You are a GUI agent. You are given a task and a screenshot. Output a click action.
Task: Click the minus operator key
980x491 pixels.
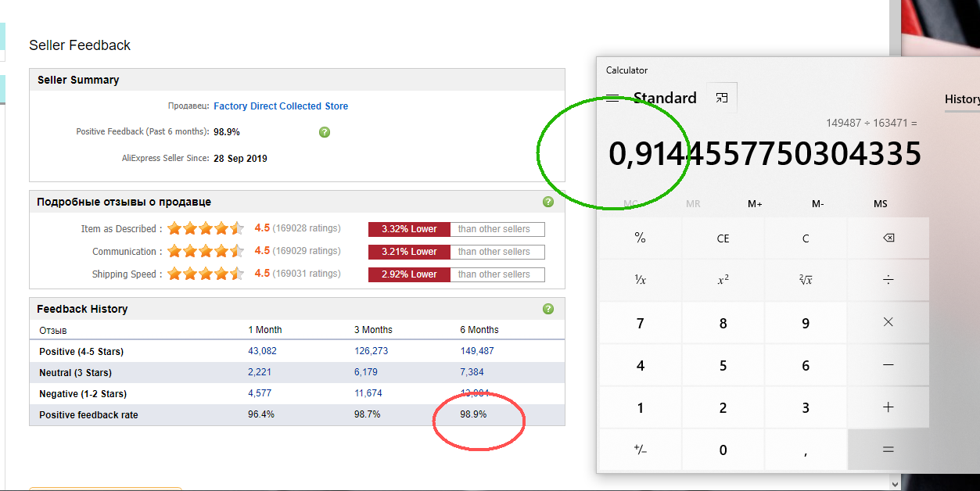(x=888, y=365)
